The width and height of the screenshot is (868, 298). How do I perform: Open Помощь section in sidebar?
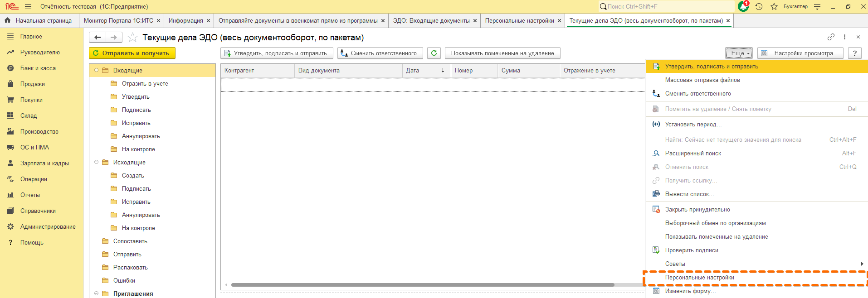pyautogui.click(x=32, y=242)
